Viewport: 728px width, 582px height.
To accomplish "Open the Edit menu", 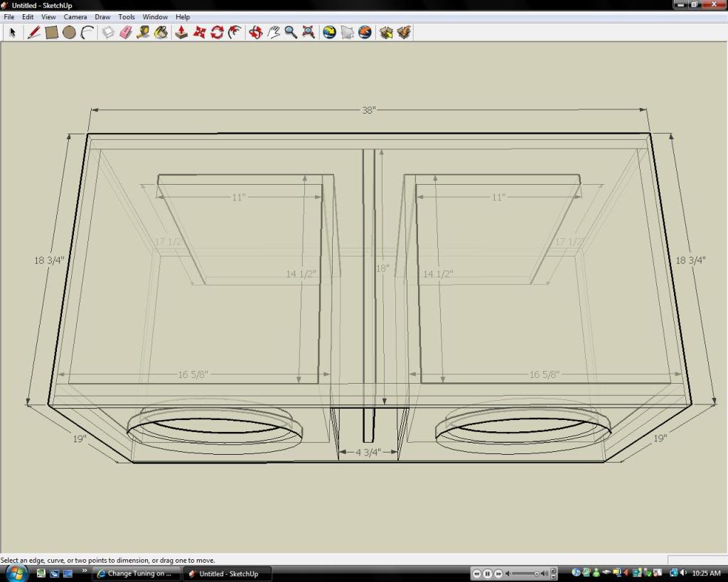I will pyautogui.click(x=28, y=17).
